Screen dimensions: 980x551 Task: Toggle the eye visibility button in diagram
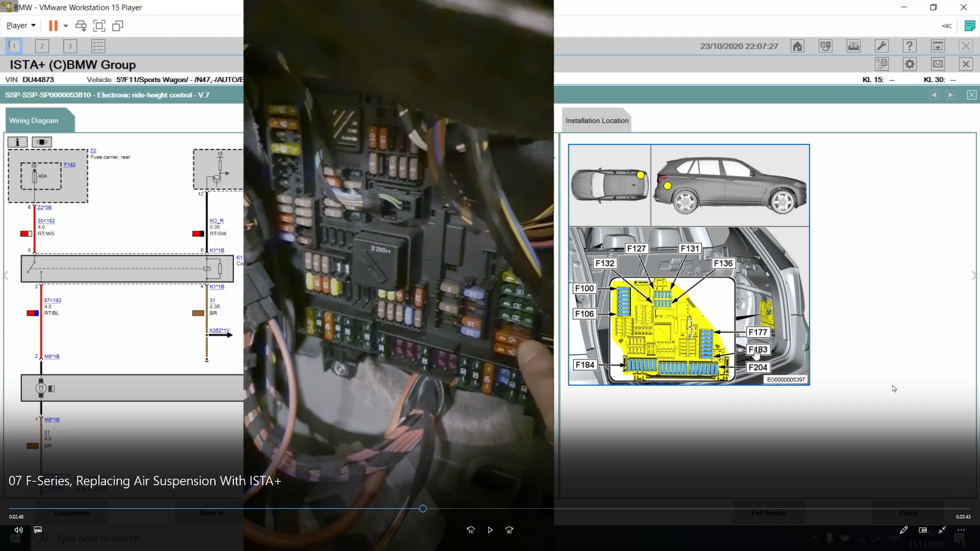[42, 142]
